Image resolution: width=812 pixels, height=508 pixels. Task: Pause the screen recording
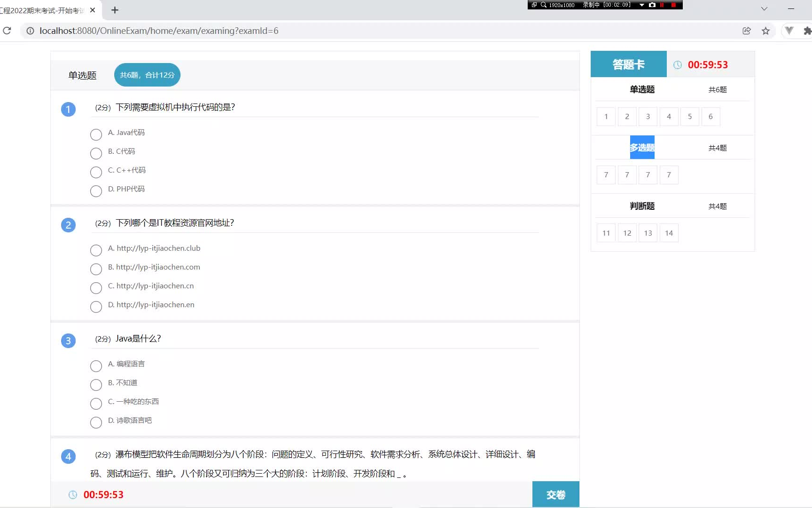coord(662,5)
